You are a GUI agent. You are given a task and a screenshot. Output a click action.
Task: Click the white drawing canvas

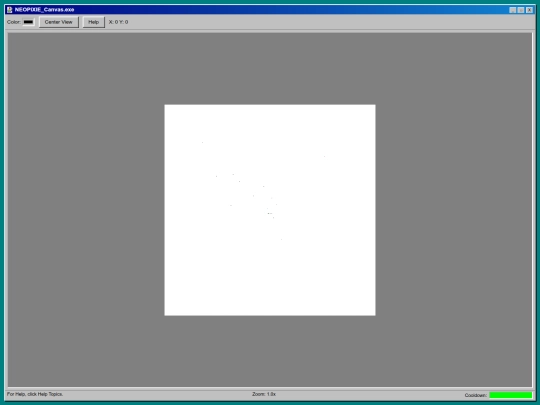click(x=270, y=210)
